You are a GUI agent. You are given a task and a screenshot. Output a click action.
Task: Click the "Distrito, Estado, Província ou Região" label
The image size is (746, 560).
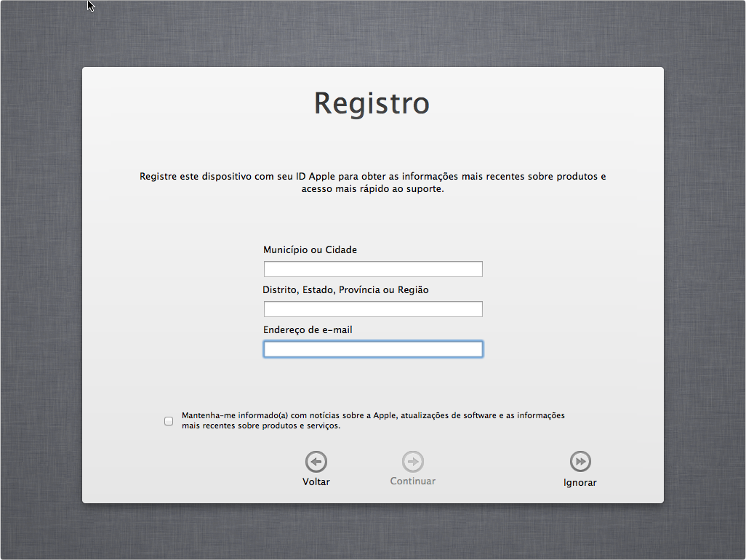coord(346,290)
